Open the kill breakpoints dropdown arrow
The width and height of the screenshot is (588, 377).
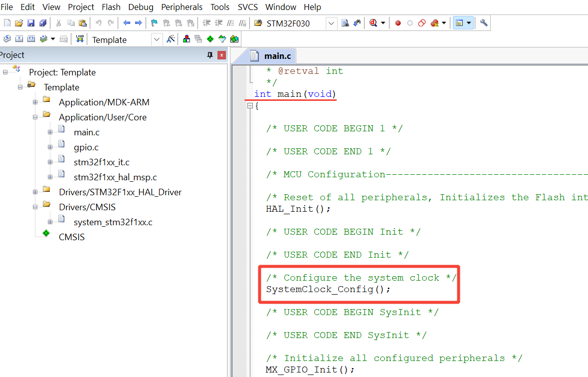click(x=444, y=23)
